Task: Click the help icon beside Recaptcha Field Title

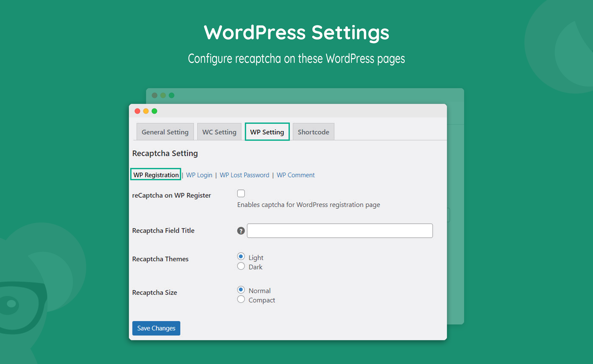Action: pyautogui.click(x=241, y=231)
